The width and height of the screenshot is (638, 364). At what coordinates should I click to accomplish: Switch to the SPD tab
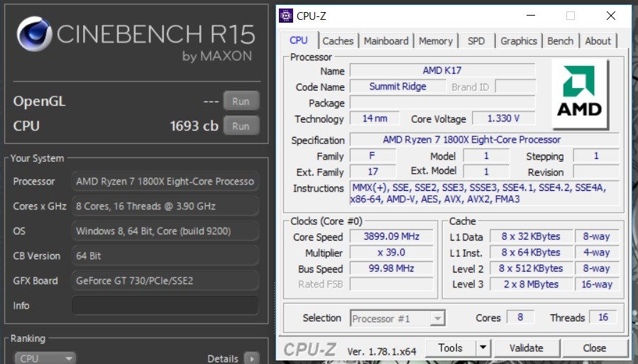(x=476, y=41)
